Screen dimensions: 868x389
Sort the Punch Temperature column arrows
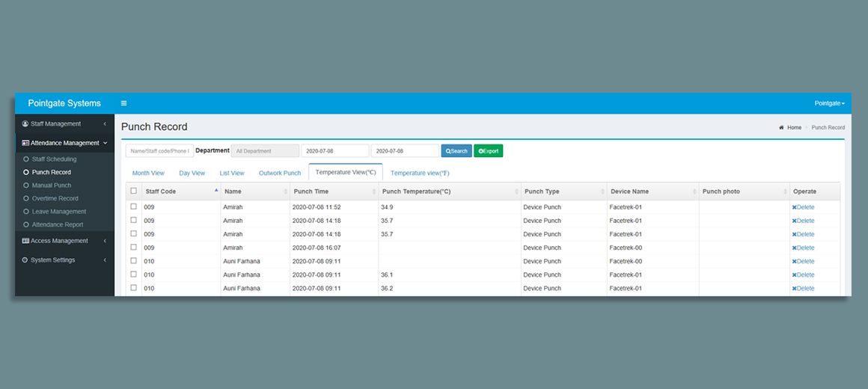pos(517,192)
